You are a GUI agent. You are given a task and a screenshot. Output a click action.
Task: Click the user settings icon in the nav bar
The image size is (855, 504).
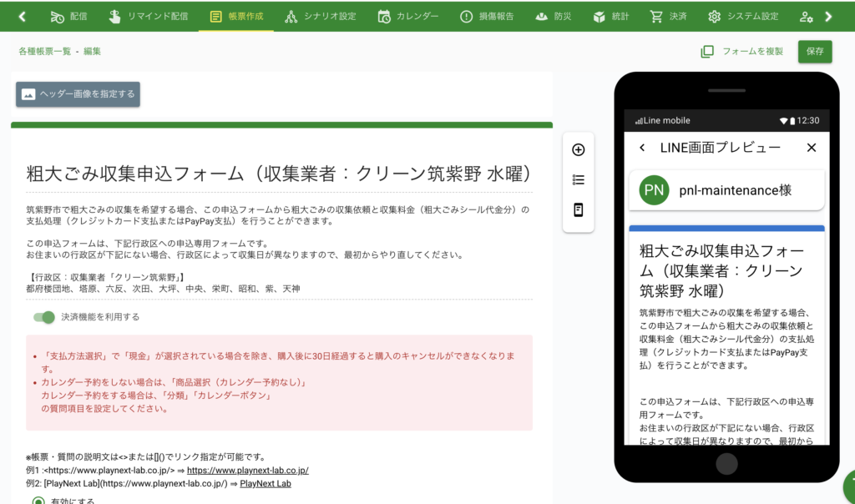(806, 17)
